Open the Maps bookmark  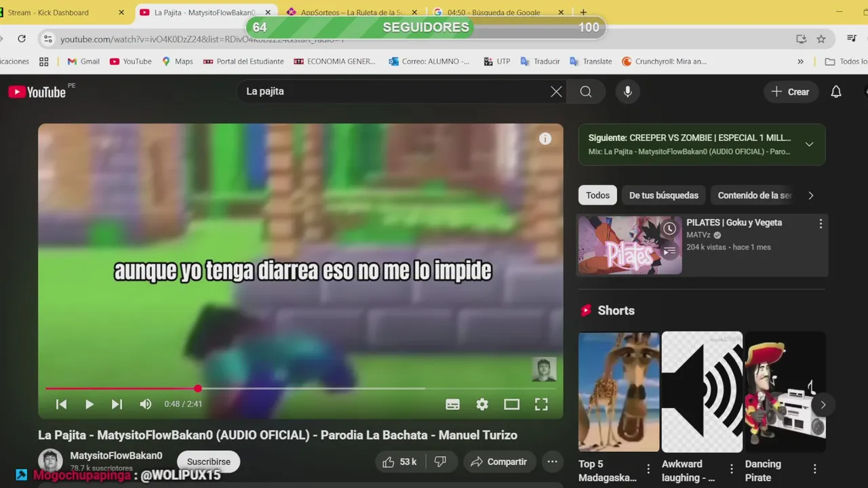point(177,61)
